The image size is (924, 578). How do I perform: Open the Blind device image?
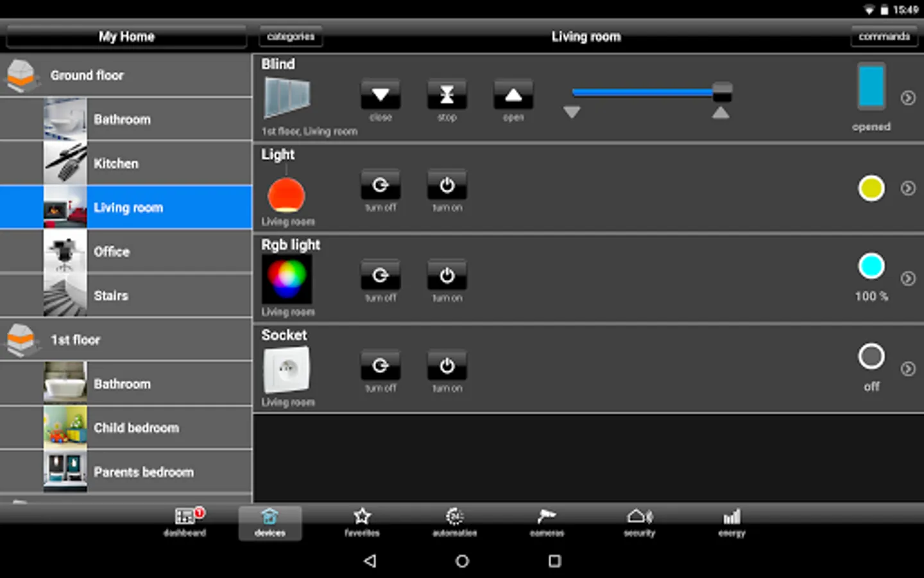click(287, 97)
